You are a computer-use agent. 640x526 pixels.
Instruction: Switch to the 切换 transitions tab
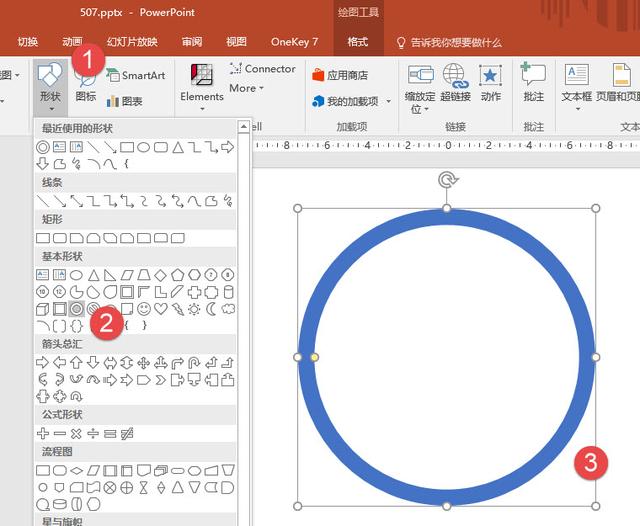point(28,42)
